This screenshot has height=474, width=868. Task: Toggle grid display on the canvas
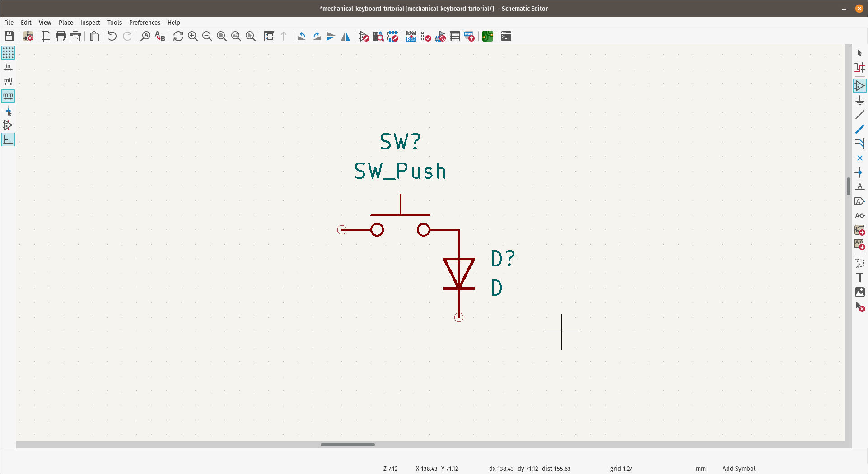pos(8,53)
